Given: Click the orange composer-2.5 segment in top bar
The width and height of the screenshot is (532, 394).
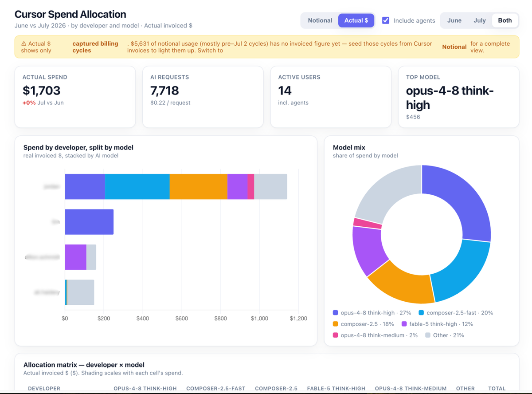Looking at the screenshot, I should 198,186.
